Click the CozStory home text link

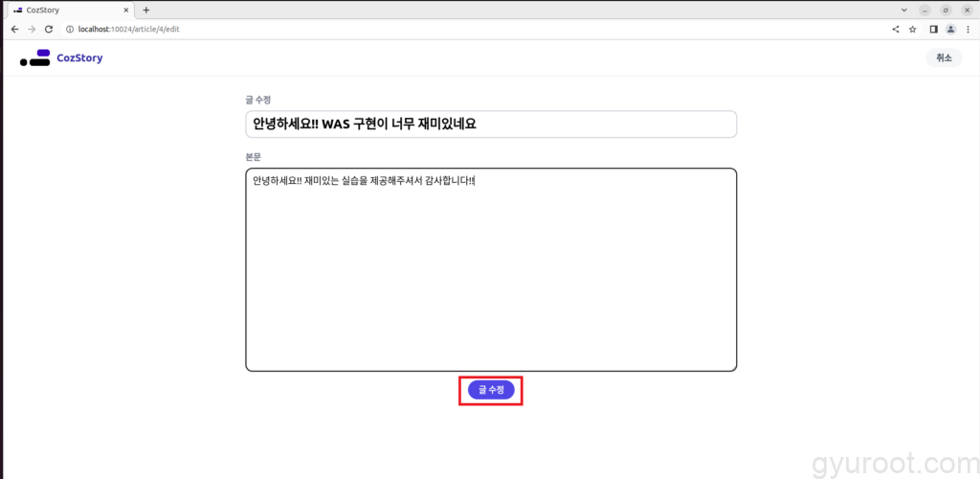click(x=79, y=58)
